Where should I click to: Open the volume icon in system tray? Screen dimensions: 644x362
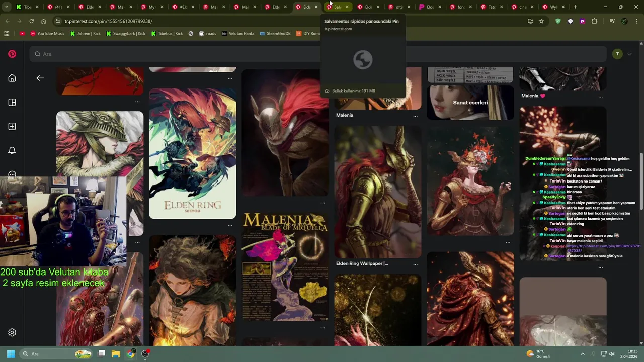612,354
